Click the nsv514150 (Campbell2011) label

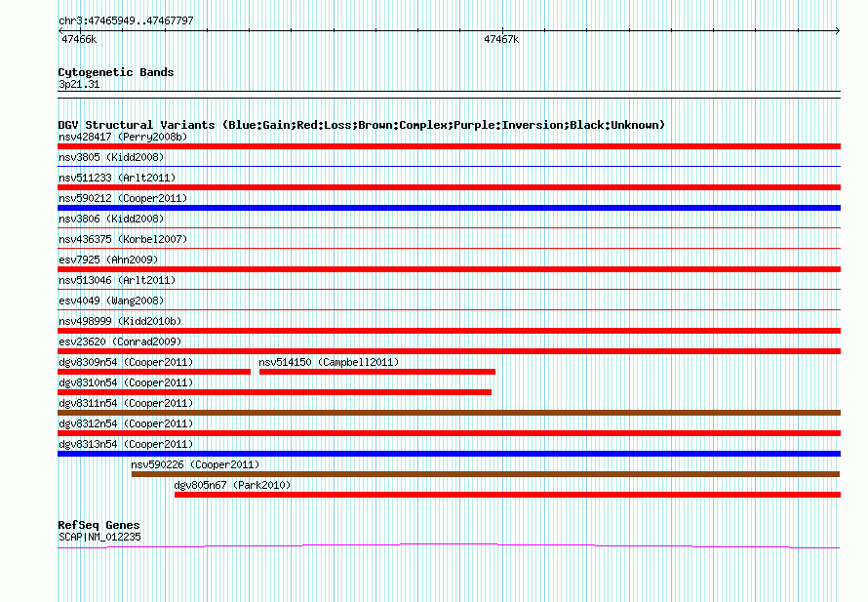click(329, 362)
